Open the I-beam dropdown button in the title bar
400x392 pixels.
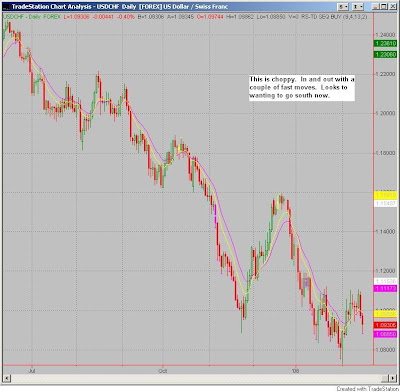(x=358, y=7)
